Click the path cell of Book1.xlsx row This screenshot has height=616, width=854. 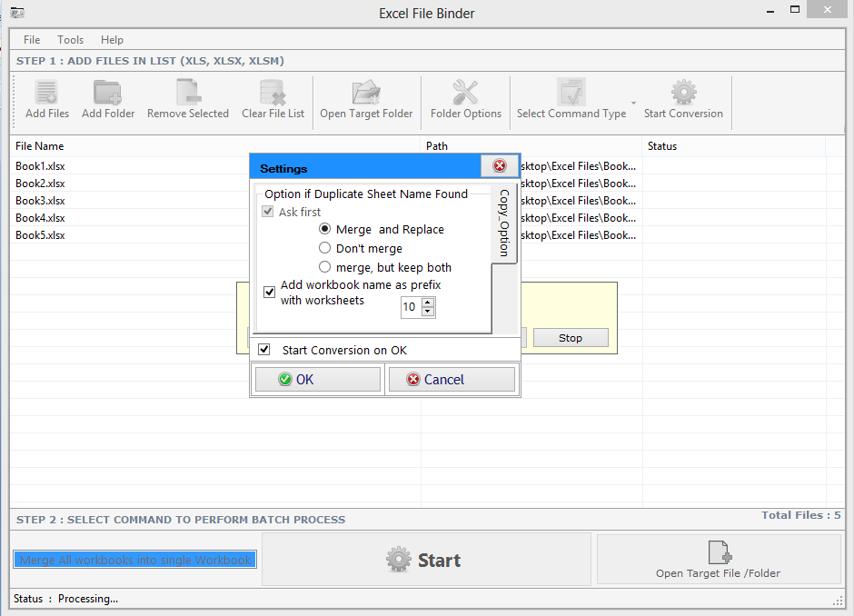coord(579,166)
